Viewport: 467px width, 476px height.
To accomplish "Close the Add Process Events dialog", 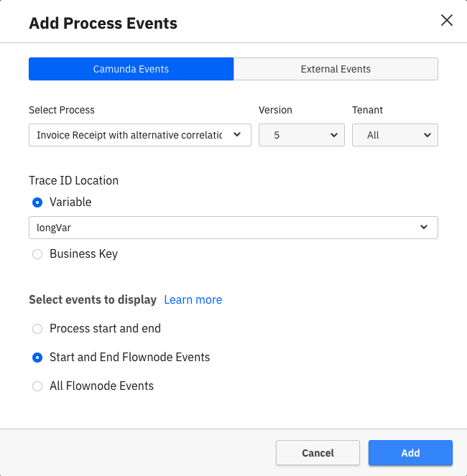I will click(x=447, y=20).
